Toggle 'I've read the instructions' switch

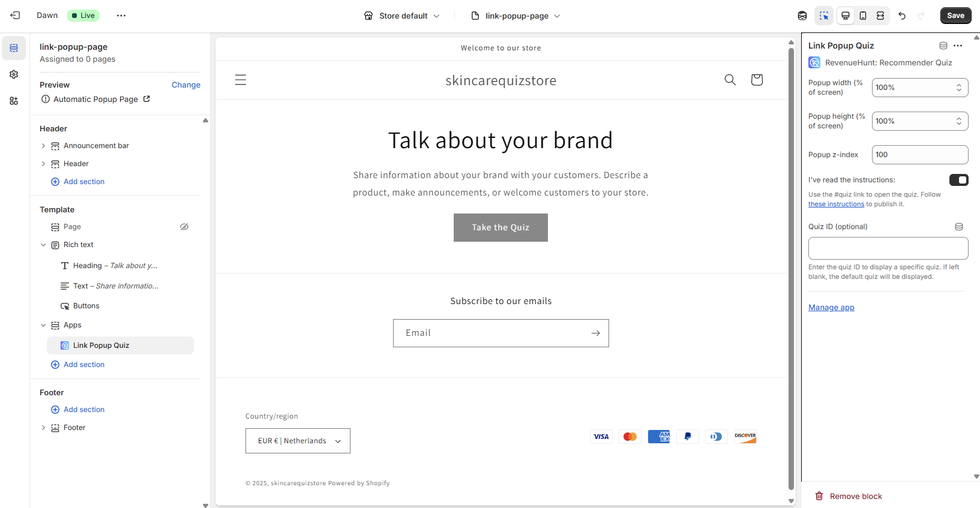pyautogui.click(x=958, y=180)
